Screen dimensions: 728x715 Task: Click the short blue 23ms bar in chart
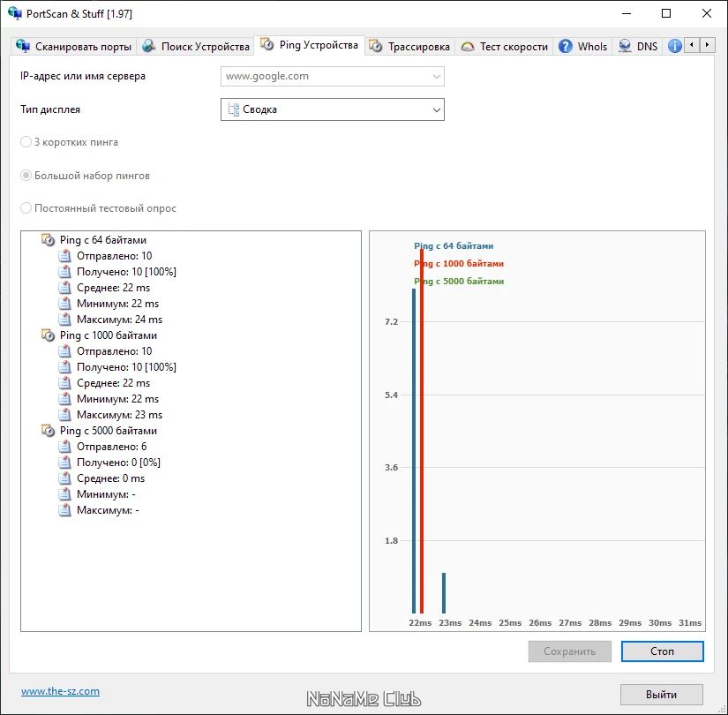tap(444, 593)
